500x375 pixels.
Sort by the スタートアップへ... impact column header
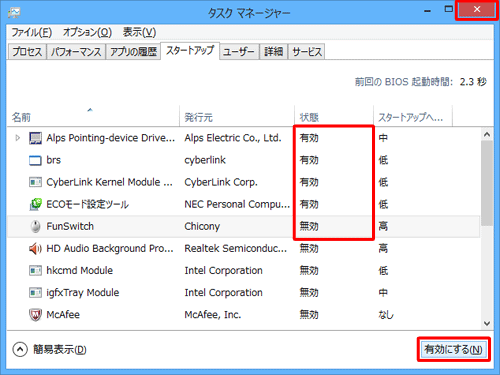[413, 117]
